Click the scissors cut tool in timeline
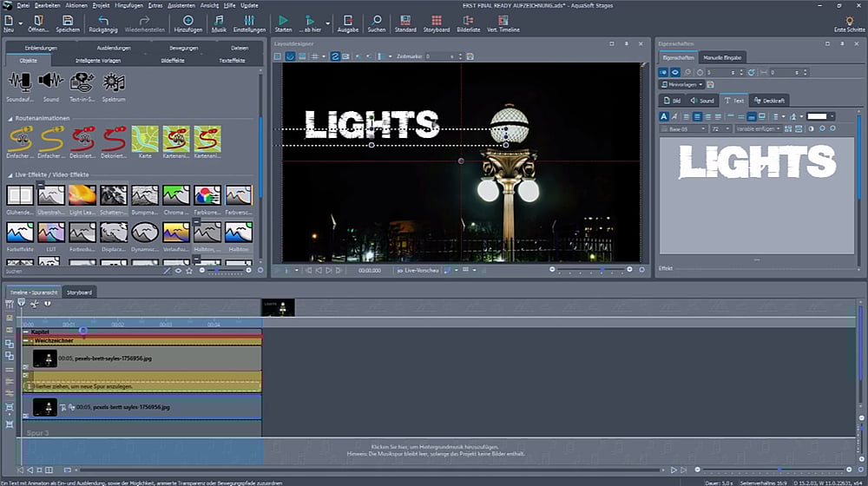The image size is (868, 486). (x=35, y=304)
